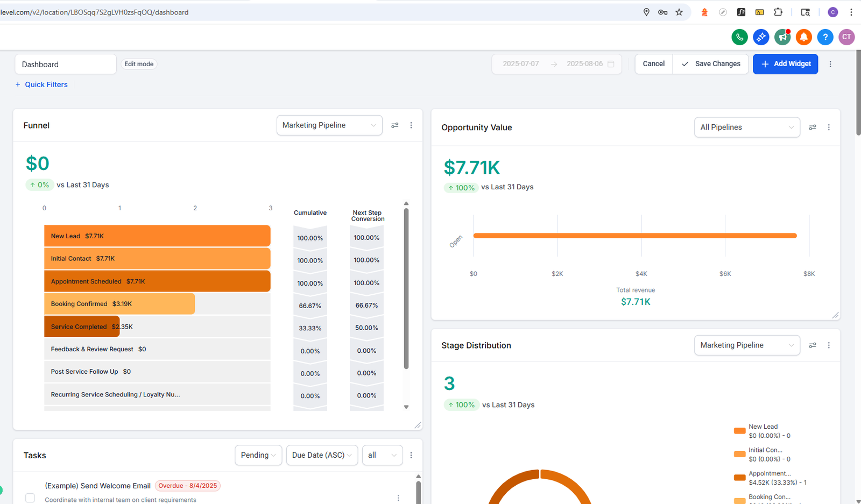Open Tasks widget three-dot menu
861x504 pixels.
pyautogui.click(x=411, y=455)
